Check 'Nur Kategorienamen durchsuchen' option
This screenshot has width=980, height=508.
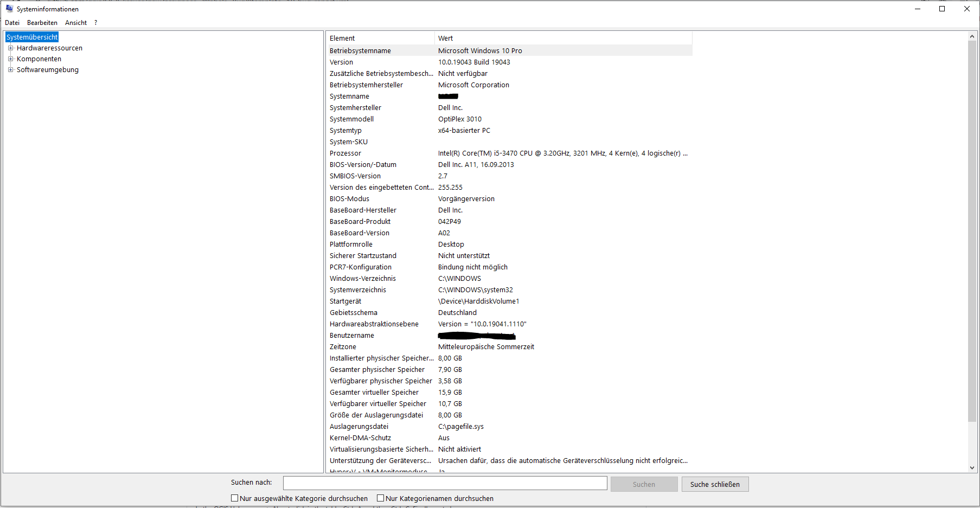click(x=381, y=498)
